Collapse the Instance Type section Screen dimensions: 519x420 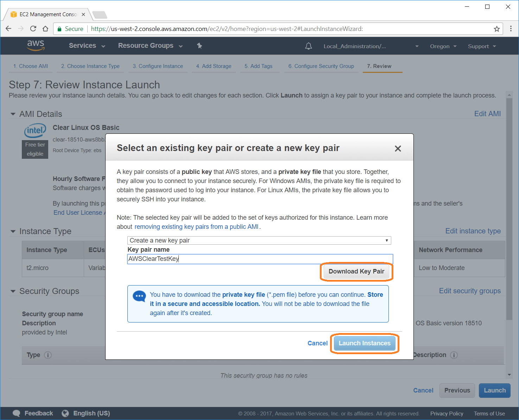[x=13, y=231]
